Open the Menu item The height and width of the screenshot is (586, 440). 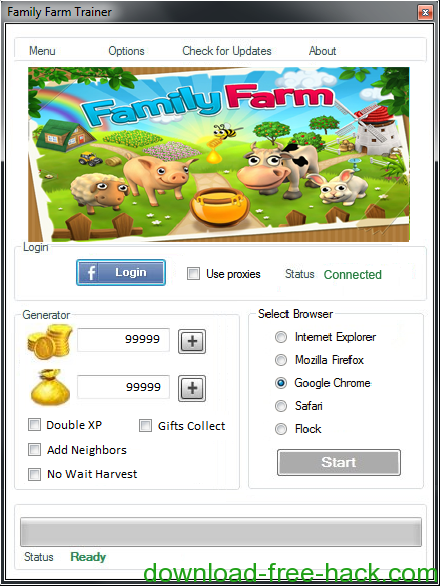[x=42, y=51]
